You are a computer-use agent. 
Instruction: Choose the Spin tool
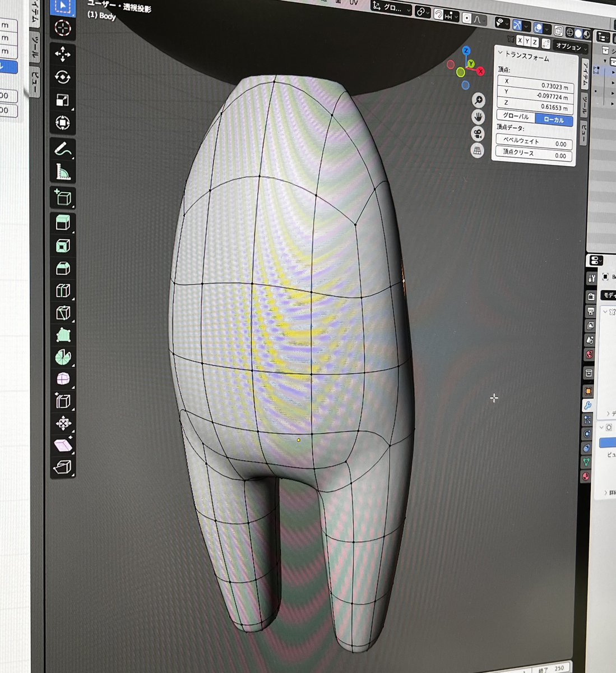[63, 357]
